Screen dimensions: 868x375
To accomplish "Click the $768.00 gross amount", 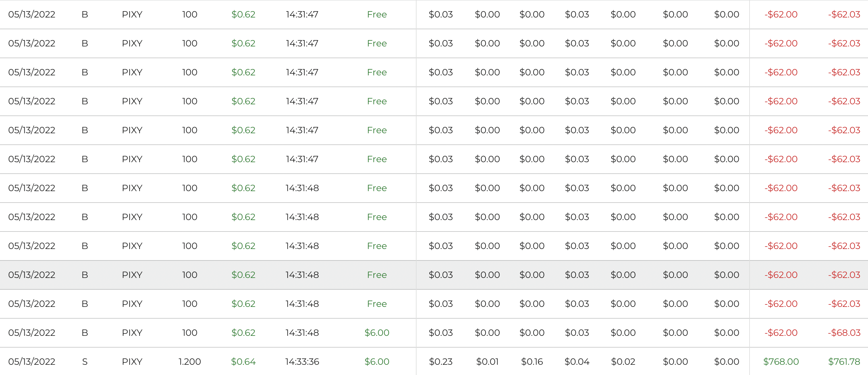I will [x=781, y=361].
